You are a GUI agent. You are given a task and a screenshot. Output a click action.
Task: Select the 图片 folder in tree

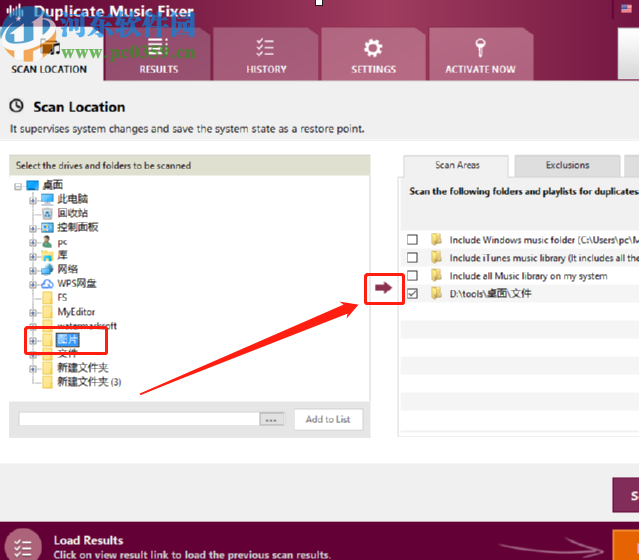(68, 340)
